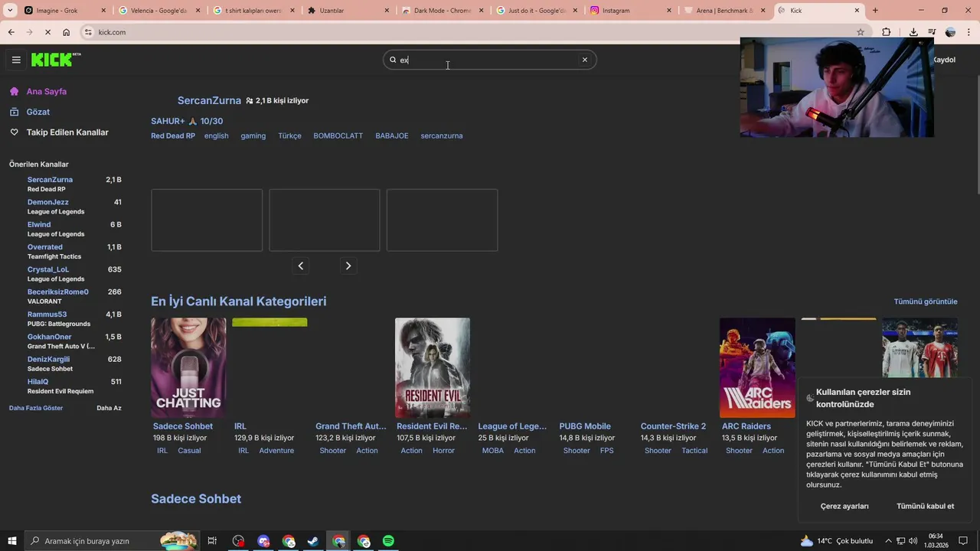Viewport: 980px width, 551px height.
Task: Open League of Legends category title
Action: click(512, 426)
